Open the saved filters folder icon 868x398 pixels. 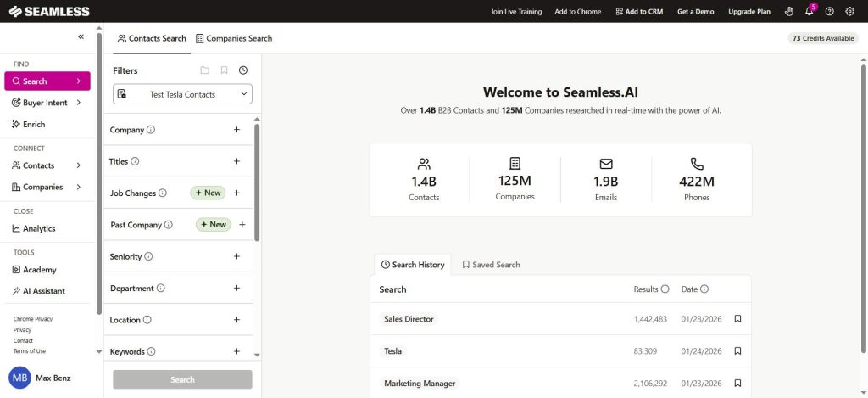[205, 70]
